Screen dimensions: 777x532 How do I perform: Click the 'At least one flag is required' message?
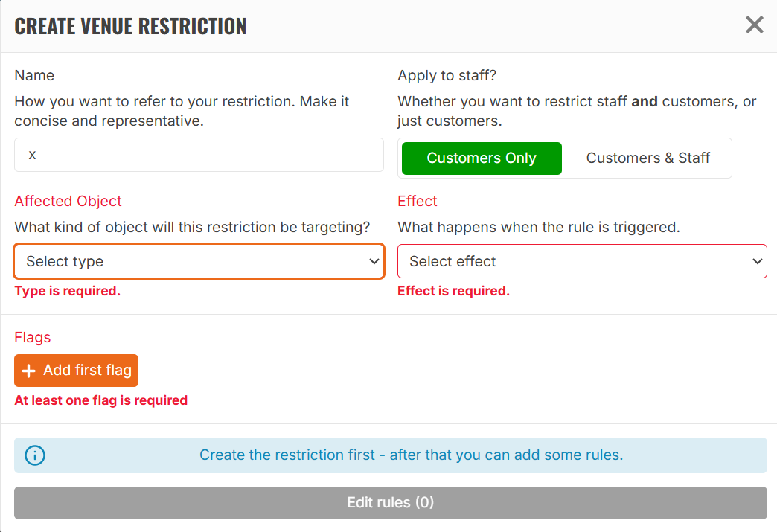tap(101, 400)
